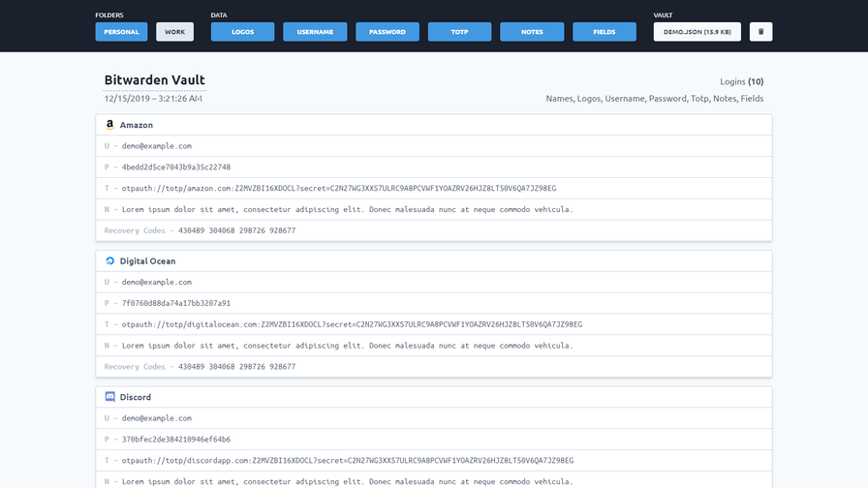The height and width of the screenshot is (488, 868).
Task: Toggle Fields data display
Action: 604,32
